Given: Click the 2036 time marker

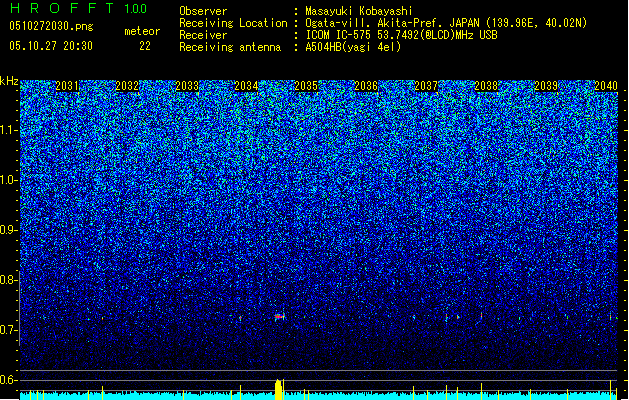Looking at the screenshot, I should click(x=366, y=86).
